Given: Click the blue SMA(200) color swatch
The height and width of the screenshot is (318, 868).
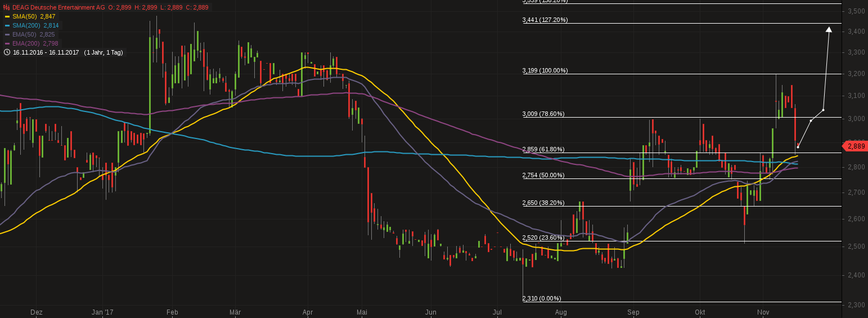Looking at the screenshot, I should [x=7, y=25].
